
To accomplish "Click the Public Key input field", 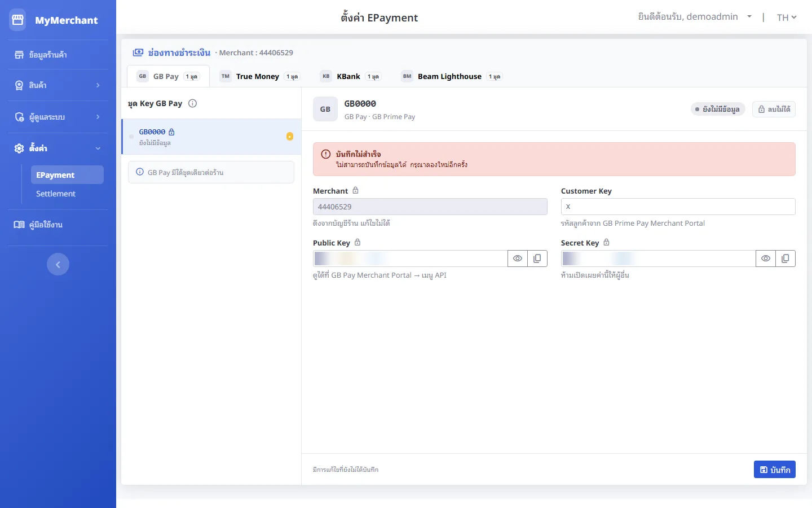I will point(411,259).
